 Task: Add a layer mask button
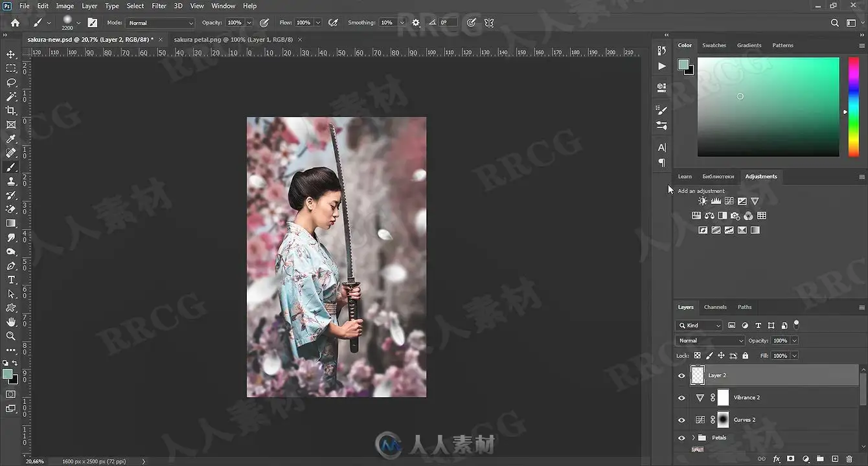click(x=791, y=459)
